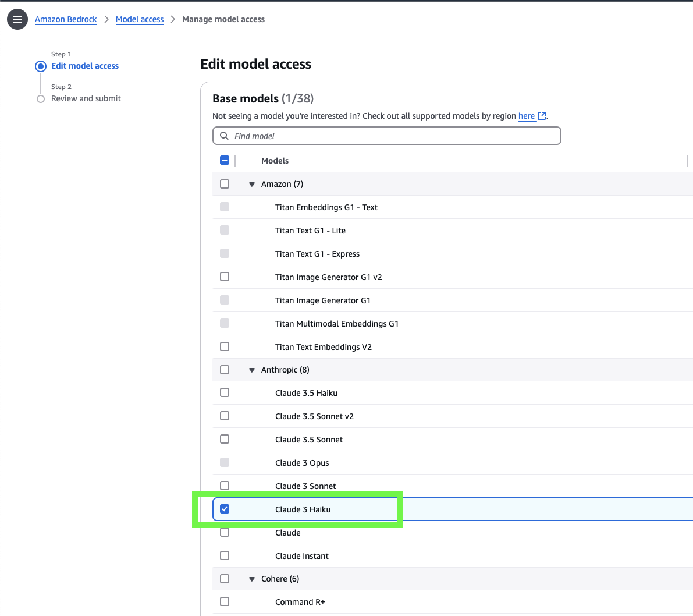The image size is (693, 616).
Task: Select Step 2 Review and submit
Action: click(x=86, y=98)
